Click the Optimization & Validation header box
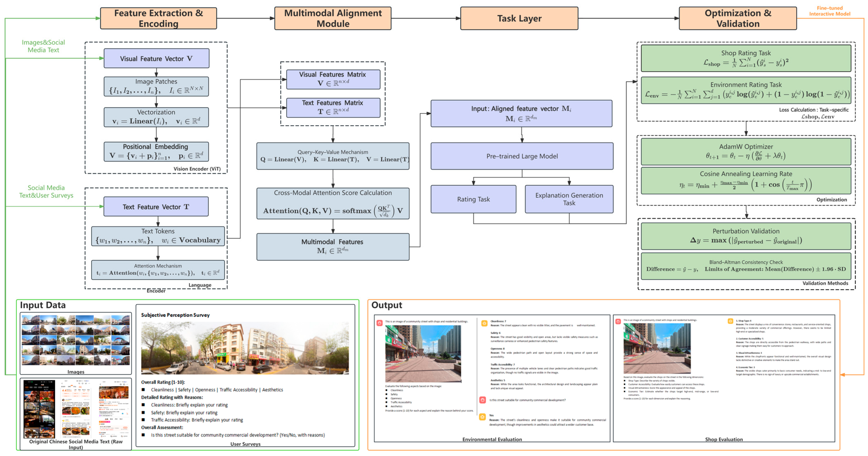Image resolution: width=868 pixels, height=456 pixels. [738, 19]
